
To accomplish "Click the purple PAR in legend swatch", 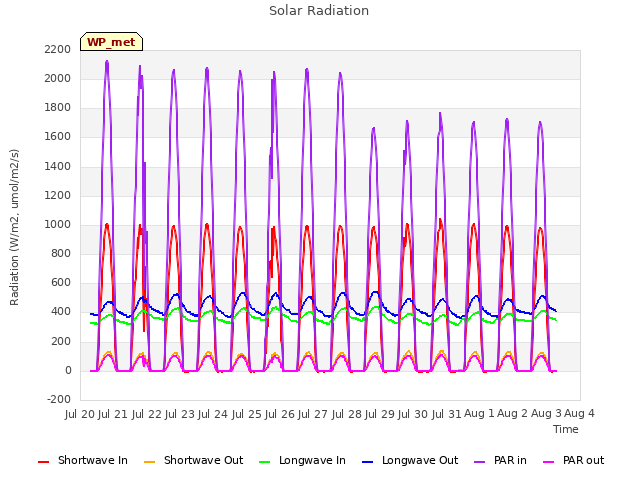I will click(x=480, y=462).
